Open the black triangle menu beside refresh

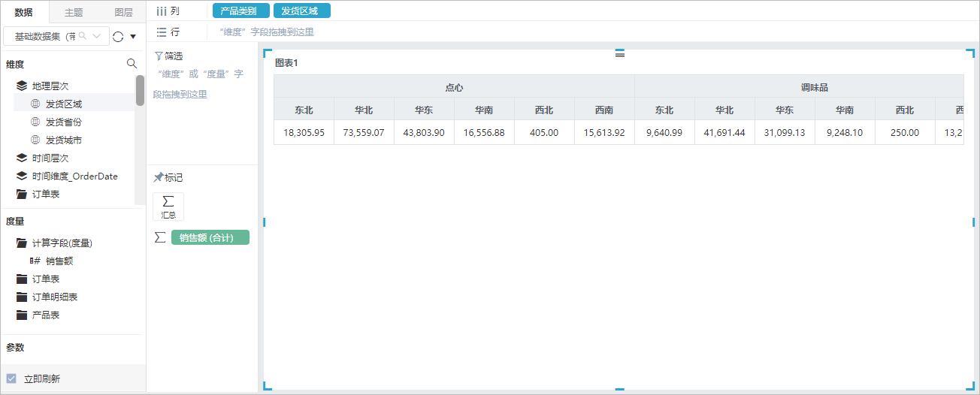(133, 36)
